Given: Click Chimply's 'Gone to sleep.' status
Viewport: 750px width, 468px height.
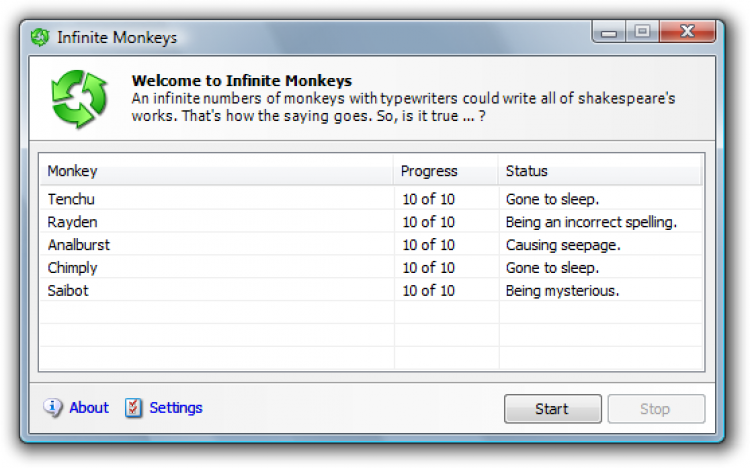Looking at the screenshot, I should [x=552, y=268].
